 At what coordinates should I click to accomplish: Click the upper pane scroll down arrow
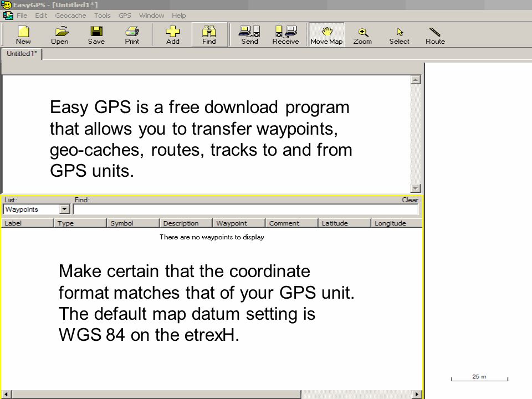(x=416, y=188)
